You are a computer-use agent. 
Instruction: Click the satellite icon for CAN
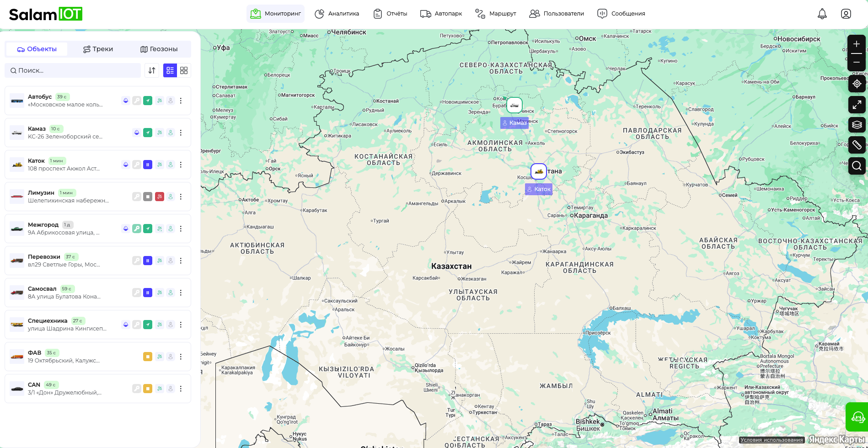(x=160, y=389)
